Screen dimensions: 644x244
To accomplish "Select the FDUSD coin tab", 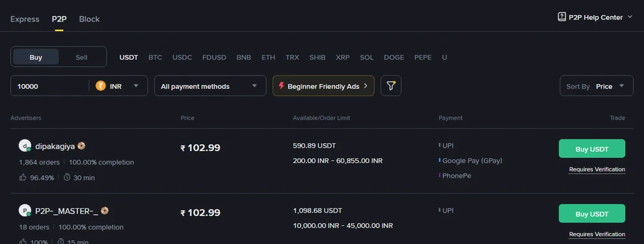I will (214, 57).
